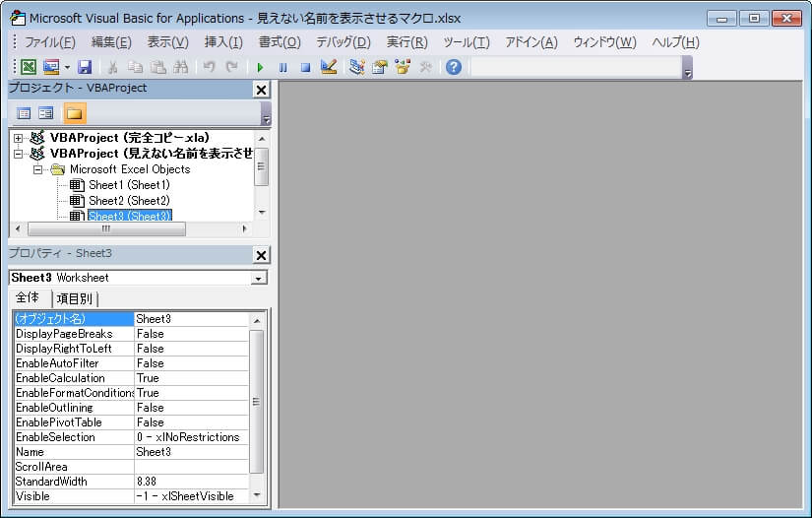Collapse the Microsoft Excel Objects folder
This screenshot has width=812, height=518.
[x=37, y=169]
